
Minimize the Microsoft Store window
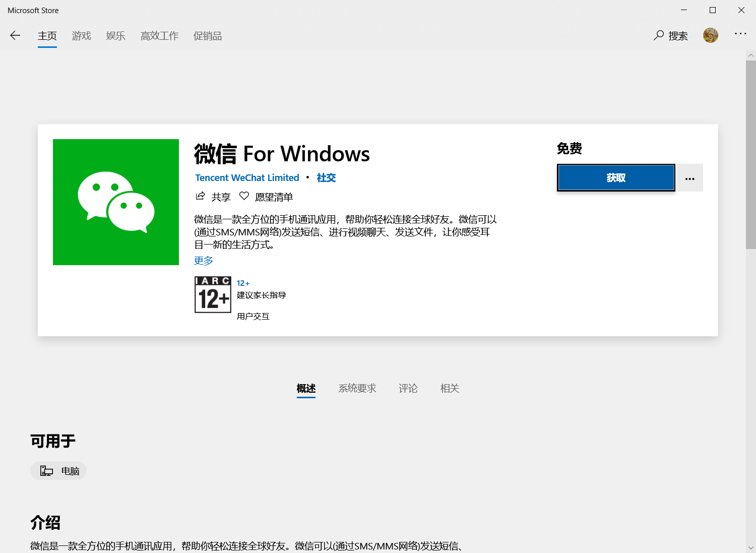click(684, 10)
